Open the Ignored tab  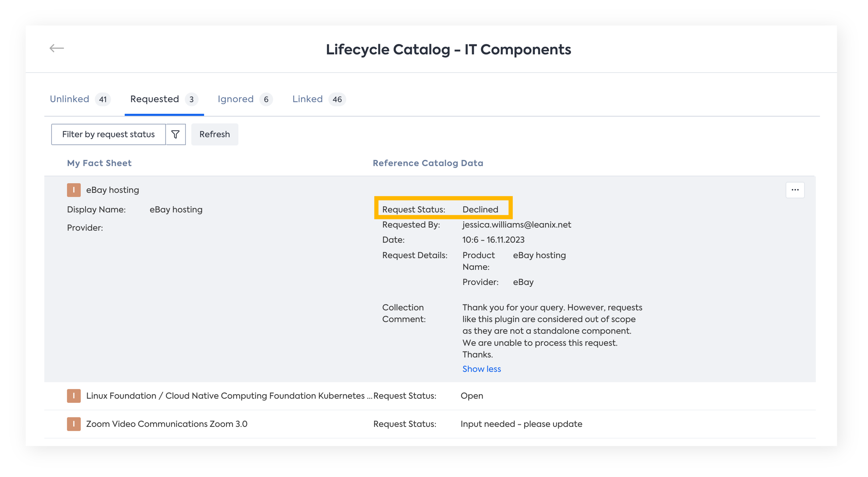[x=245, y=99]
